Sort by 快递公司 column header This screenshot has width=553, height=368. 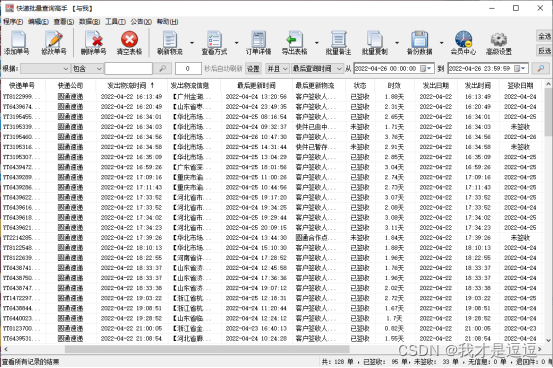click(x=71, y=85)
